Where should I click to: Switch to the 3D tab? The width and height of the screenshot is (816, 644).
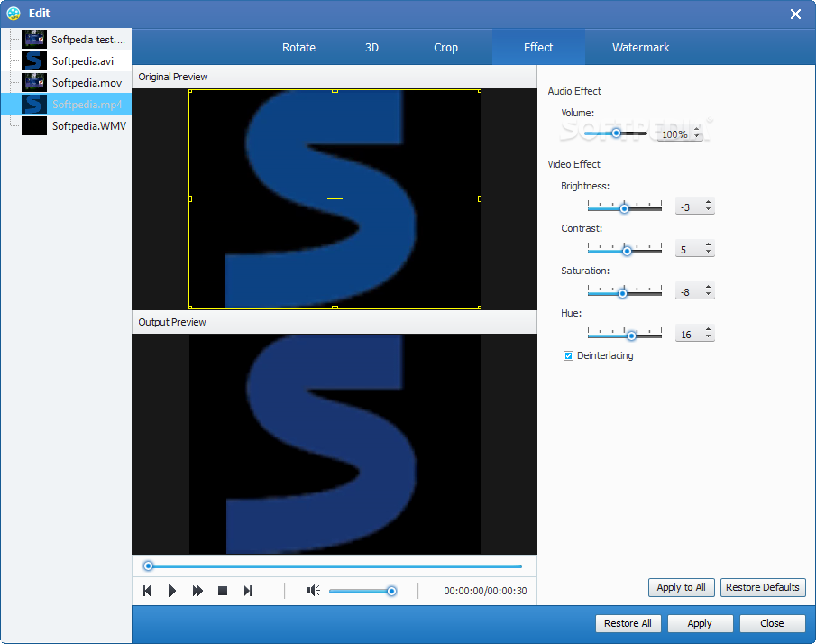371,48
